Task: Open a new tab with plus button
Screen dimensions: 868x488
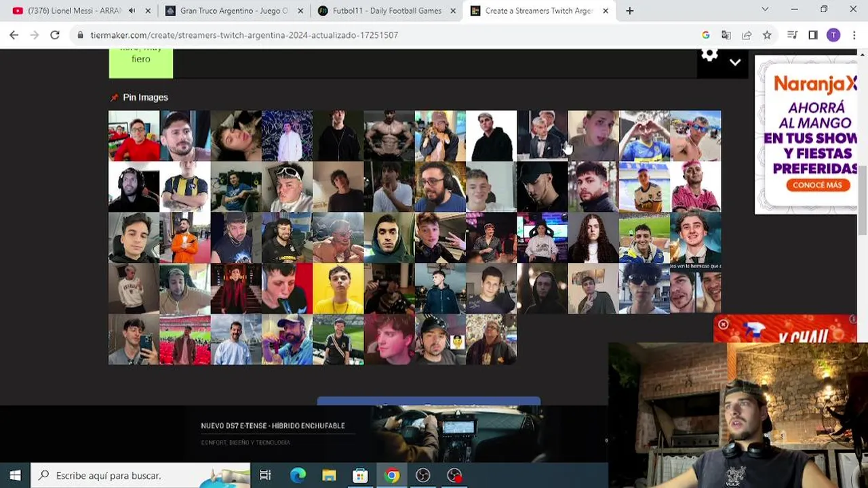Action: 630,11
